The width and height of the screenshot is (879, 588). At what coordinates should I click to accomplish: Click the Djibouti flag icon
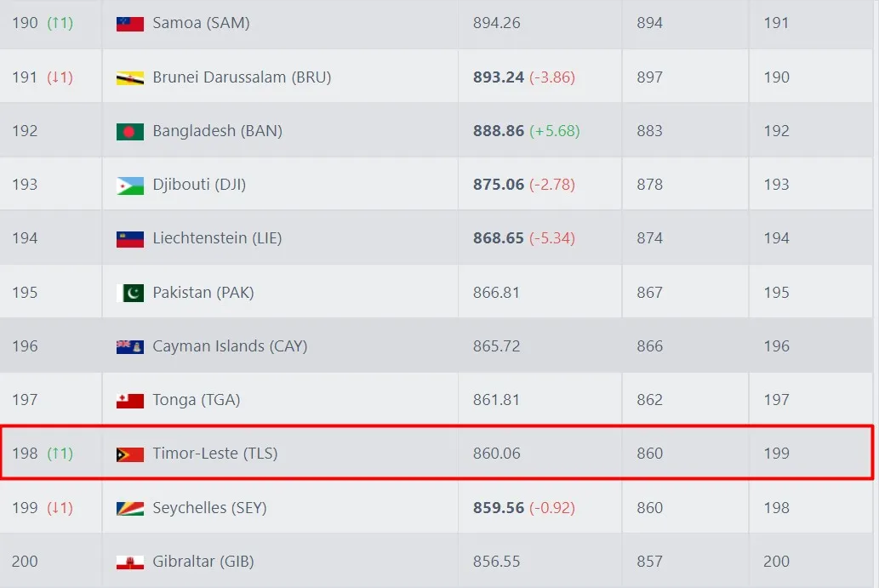(x=129, y=185)
